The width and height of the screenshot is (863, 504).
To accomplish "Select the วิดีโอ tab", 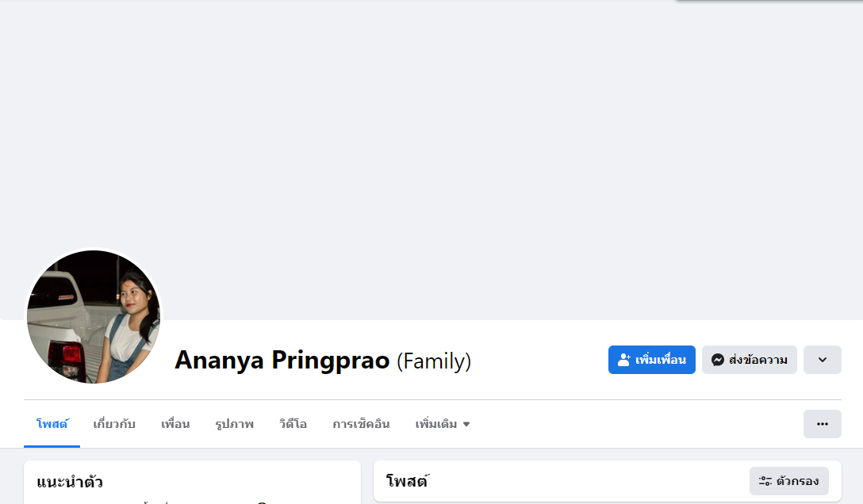I will click(293, 424).
